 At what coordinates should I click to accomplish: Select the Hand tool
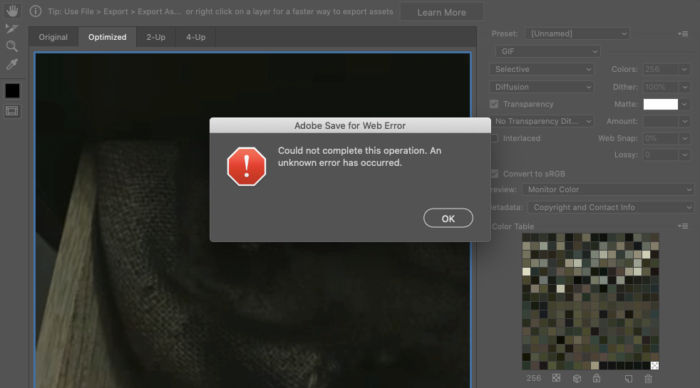[12, 10]
